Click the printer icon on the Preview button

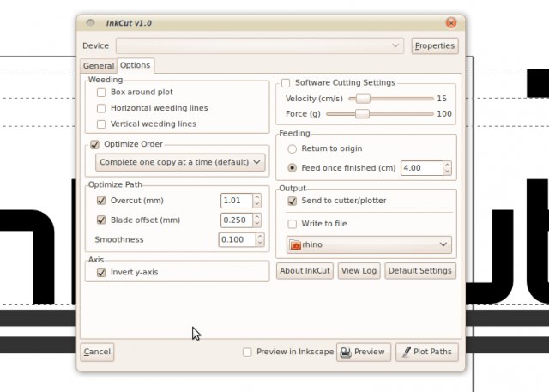[346, 352]
